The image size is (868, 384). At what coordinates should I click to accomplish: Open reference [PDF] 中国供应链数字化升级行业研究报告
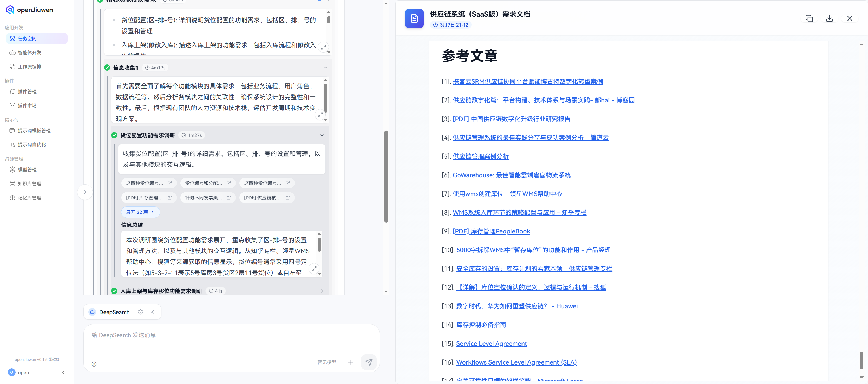click(x=512, y=119)
